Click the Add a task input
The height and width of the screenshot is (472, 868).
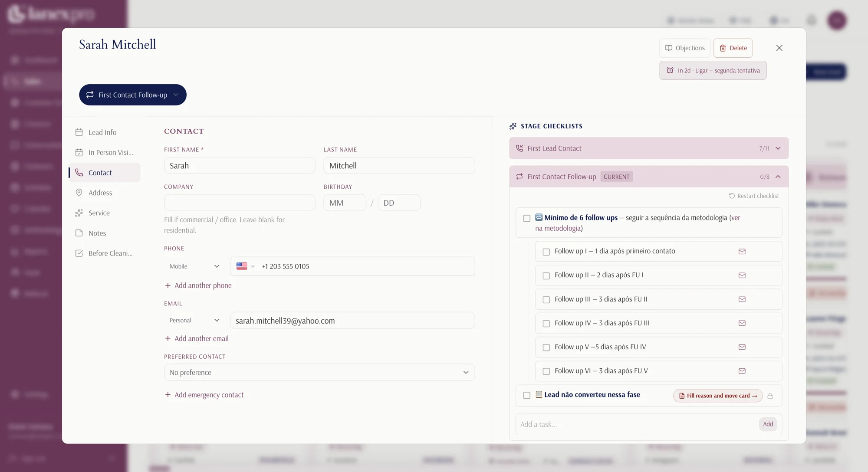point(637,424)
